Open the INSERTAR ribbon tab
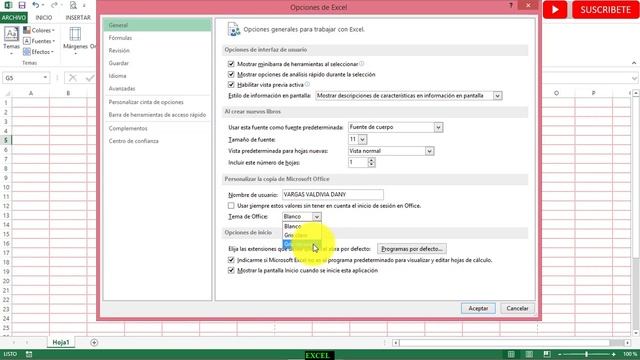 pos(78,18)
